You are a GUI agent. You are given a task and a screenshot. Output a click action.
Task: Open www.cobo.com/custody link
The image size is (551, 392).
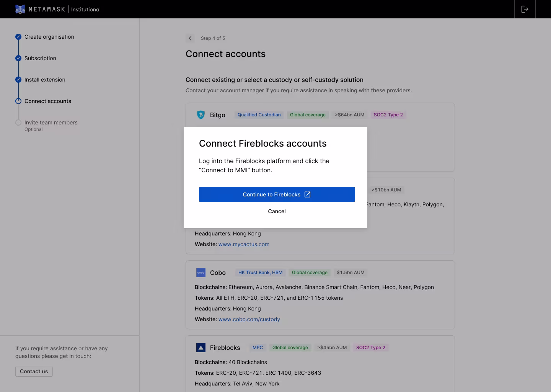coord(249,319)
